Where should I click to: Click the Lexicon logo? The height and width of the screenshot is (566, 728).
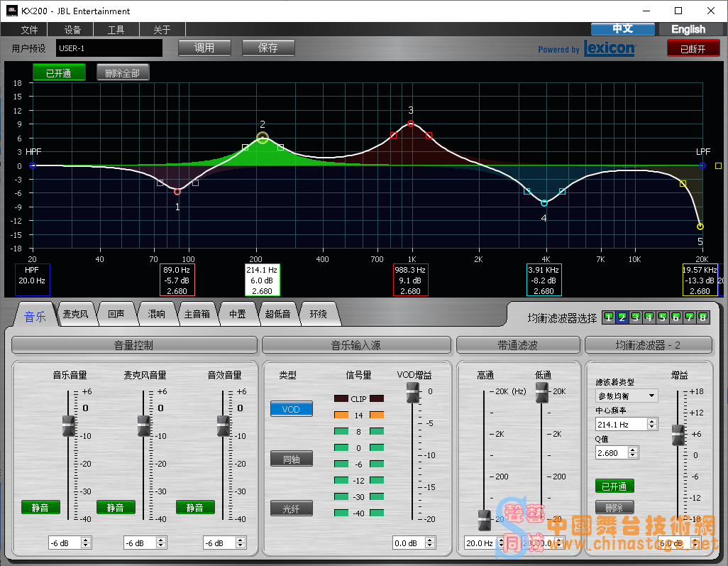coord(610,48)
